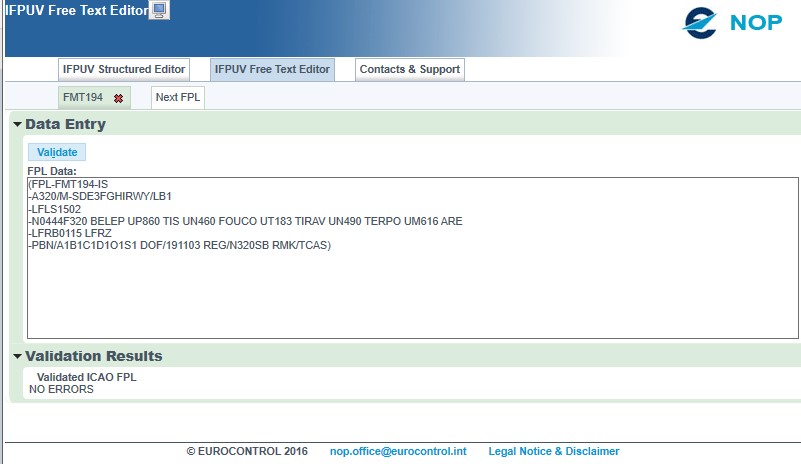Switch to the FMT194 flight plan tab
Screen dimensions: 801x464
click(83, 97)
